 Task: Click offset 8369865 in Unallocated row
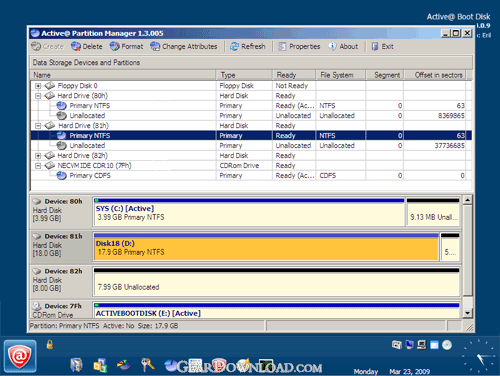[451, 116]
